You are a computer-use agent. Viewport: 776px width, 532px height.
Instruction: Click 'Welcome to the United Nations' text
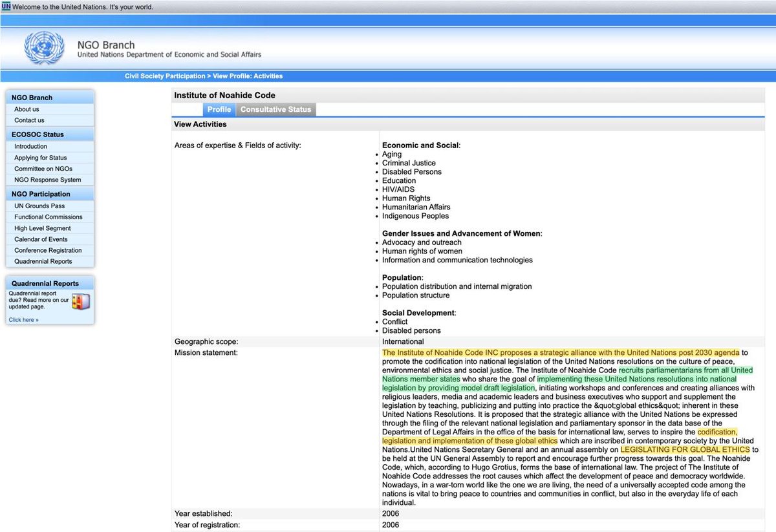click(x=83, y=7)
